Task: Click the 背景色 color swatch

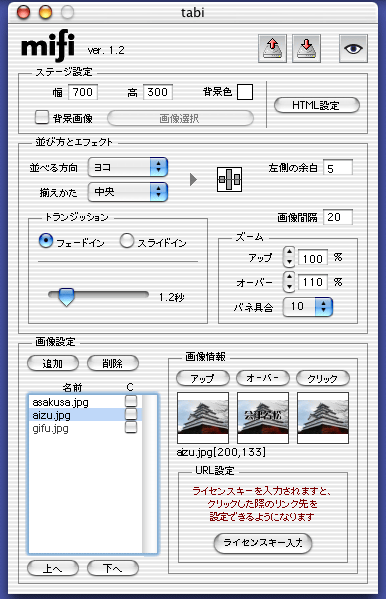Action: (245, 92)
